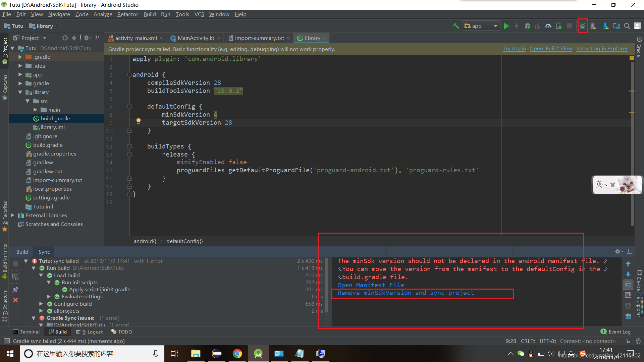Click the Apply Changes lightning icon
The width and height of the screenshot is (644, 362).
tap(517, 26)
